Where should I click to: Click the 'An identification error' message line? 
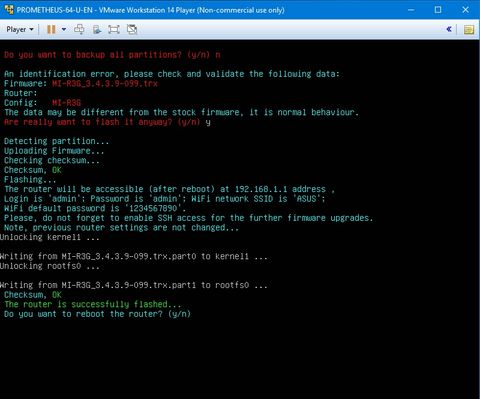coord(172,74)
